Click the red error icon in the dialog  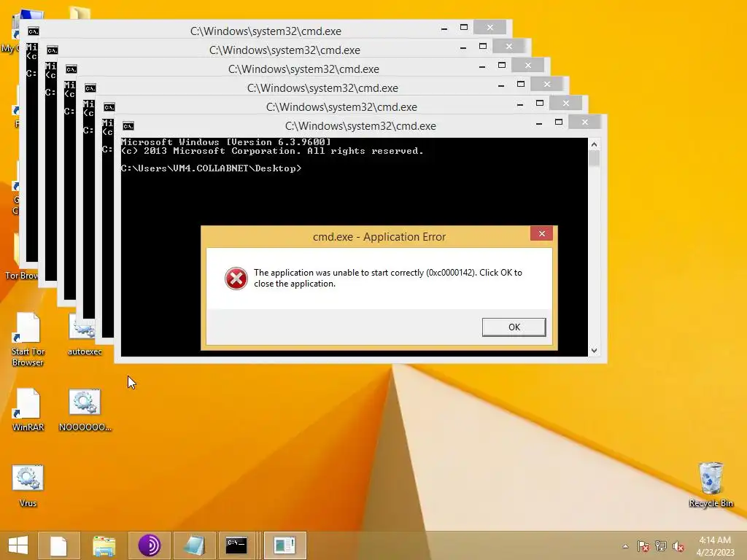click(236, 278)
